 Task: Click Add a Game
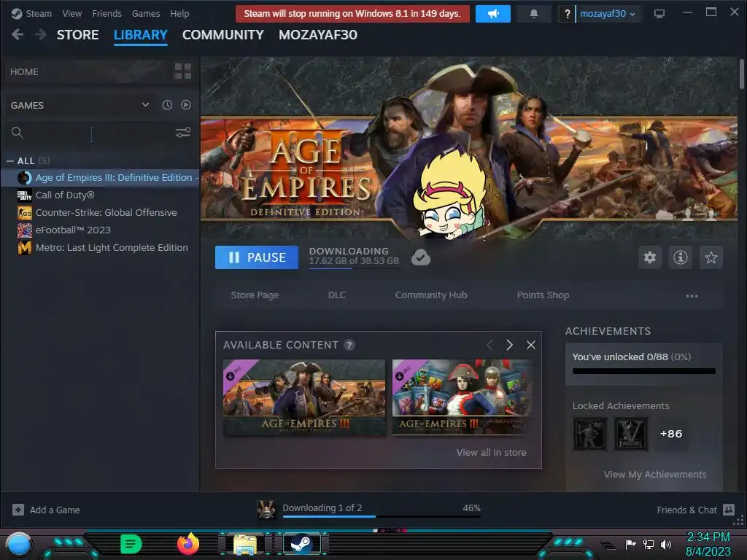tap(46, 510)
